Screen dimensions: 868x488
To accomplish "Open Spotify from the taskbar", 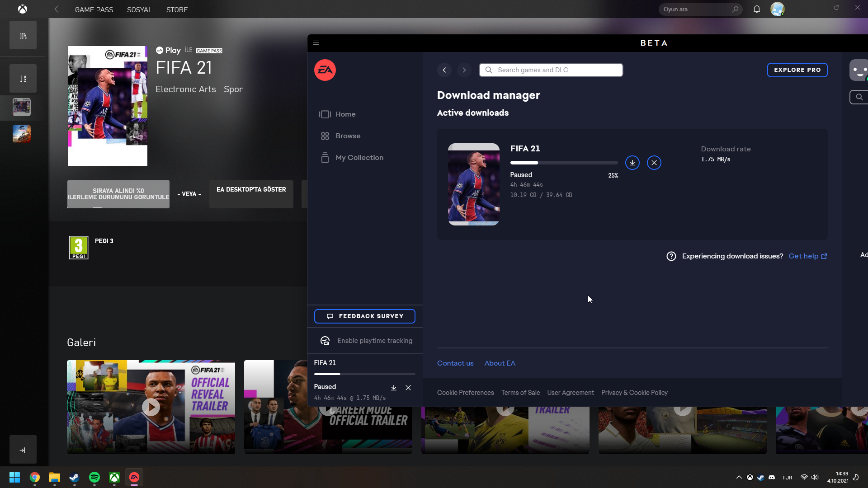I will [x=94, y=477].
